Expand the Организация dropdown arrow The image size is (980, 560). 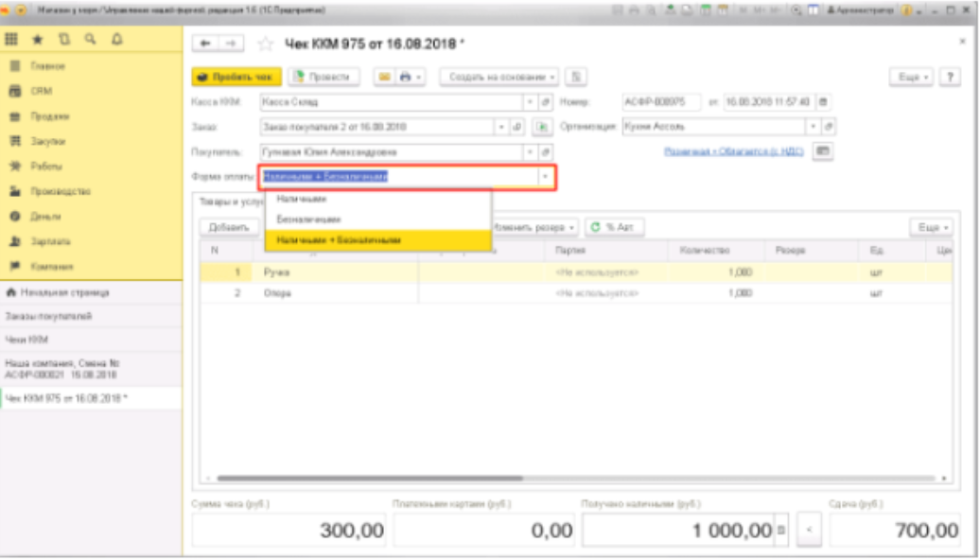point(812,126)
